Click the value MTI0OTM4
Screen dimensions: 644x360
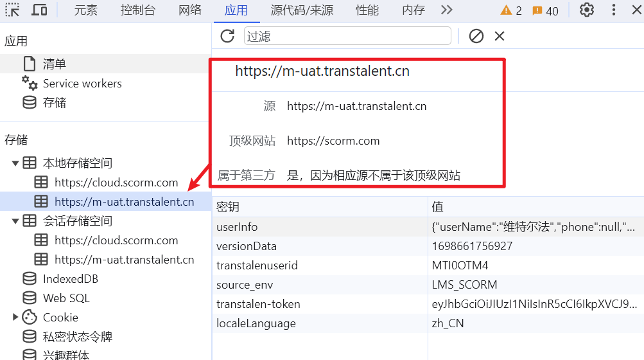[x=460, y=265]
